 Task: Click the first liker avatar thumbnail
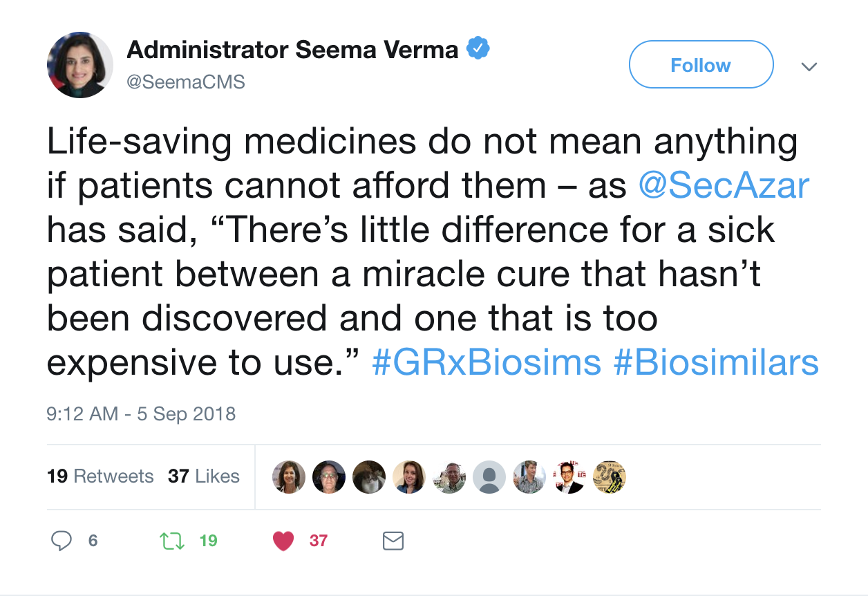coord(289,476)
